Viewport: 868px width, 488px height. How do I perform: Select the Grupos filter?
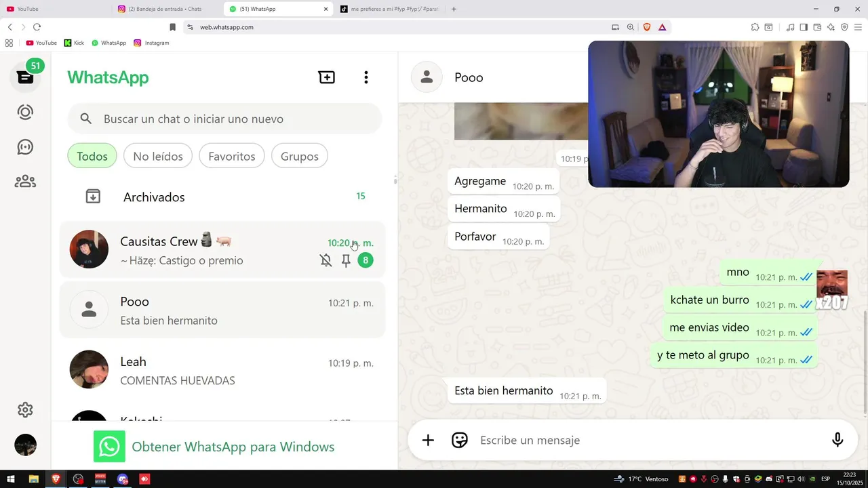(300, 157)
